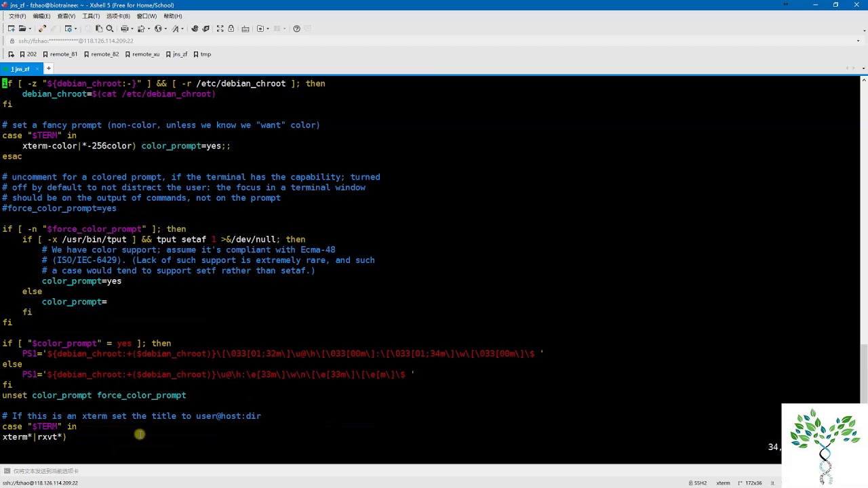Click the Paste clipboard icon
868x488 pixels.
click(x=99, y=28)
